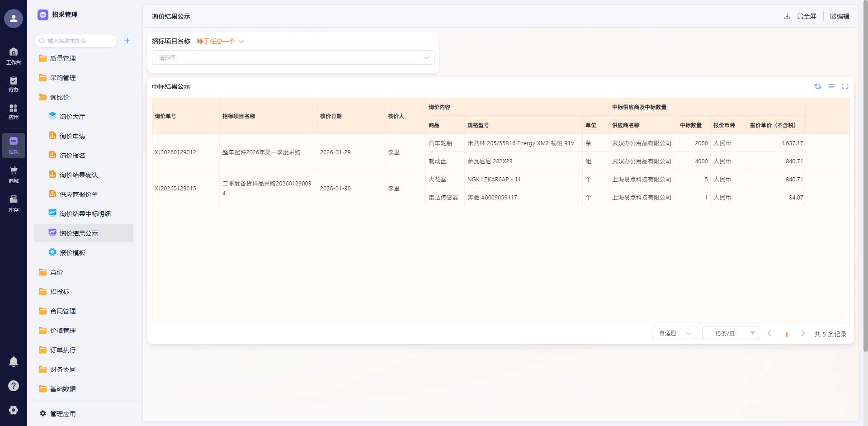Open 询价大厅 menu item
868x426 pixels.
[84, 117]
